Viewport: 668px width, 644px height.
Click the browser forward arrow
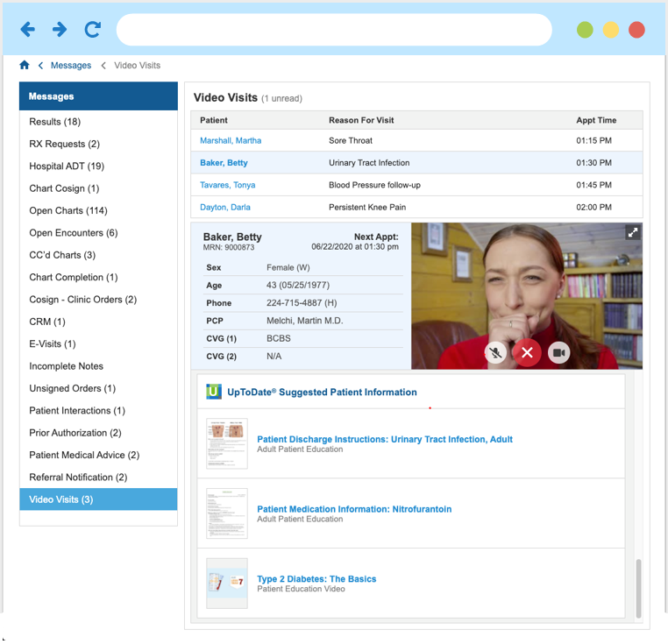click(60, 30)
